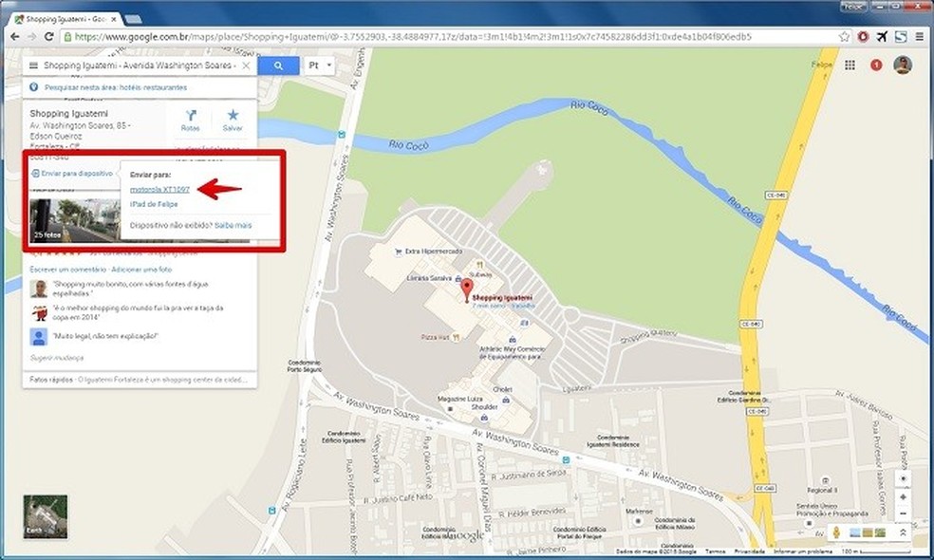Open the Chrome menu button
Viewport: 934px width, 560px height.
(919, 36)
